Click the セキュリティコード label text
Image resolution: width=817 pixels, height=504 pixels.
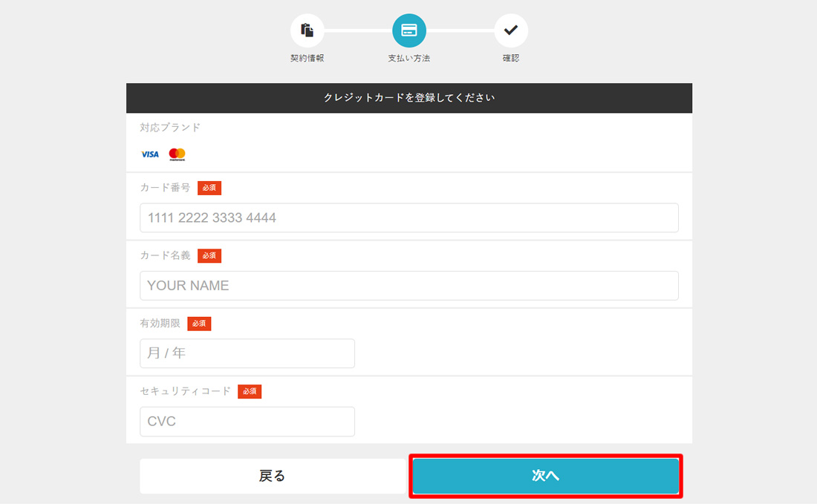pos(186,391)
